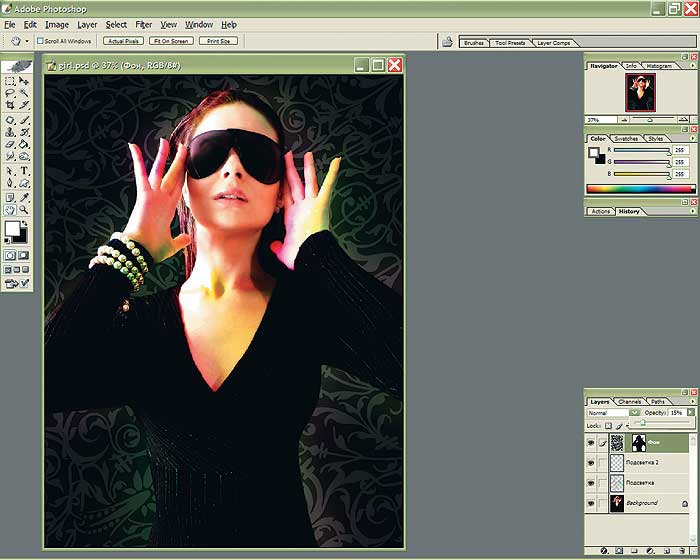Image resolution: width=700 pixels, height=560 pixels.
Task: Select the Notes tool
Action: point(9,198)
